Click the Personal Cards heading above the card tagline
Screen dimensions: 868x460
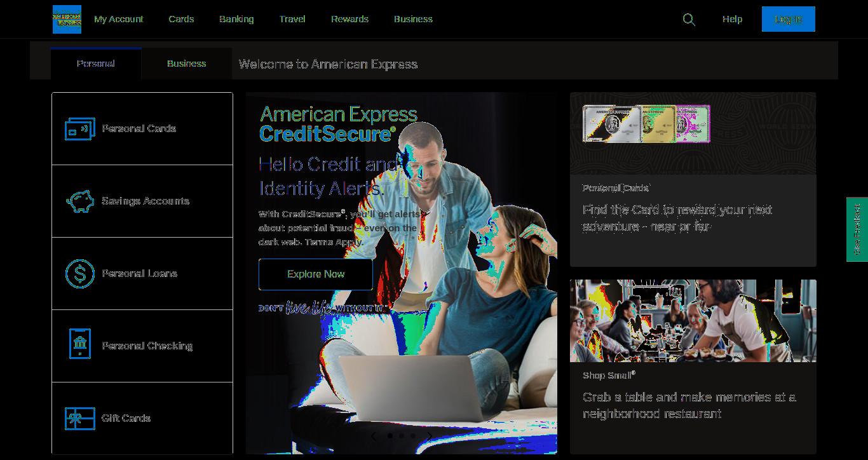pos(616,188)
